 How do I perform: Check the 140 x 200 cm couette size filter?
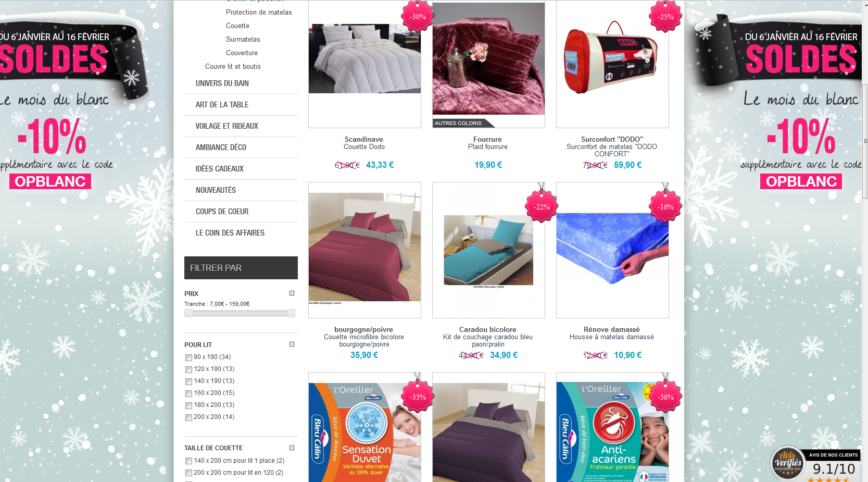[x=188, y=461]
